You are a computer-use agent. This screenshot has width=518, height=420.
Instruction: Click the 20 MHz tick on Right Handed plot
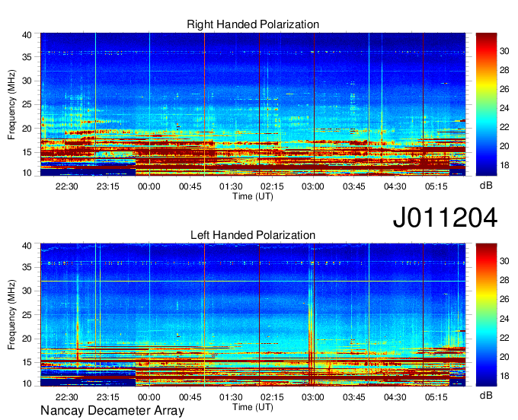pos(27,129)
